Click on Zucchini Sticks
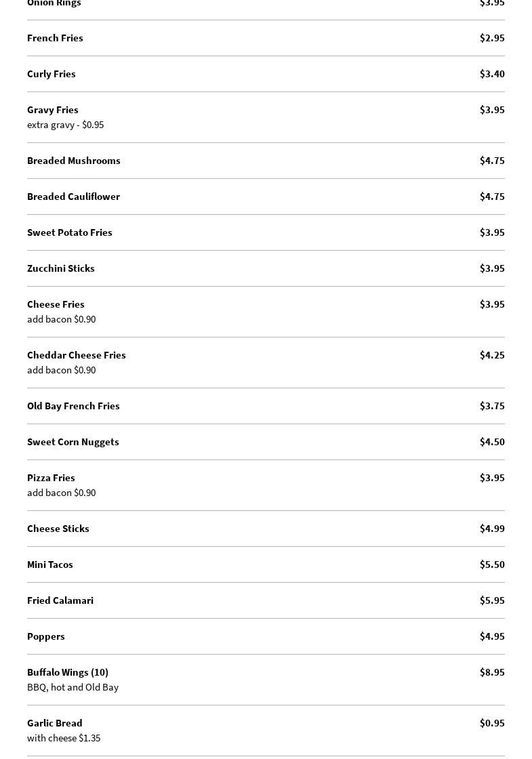This screenshot has height=759, width=532. [61, 268]
